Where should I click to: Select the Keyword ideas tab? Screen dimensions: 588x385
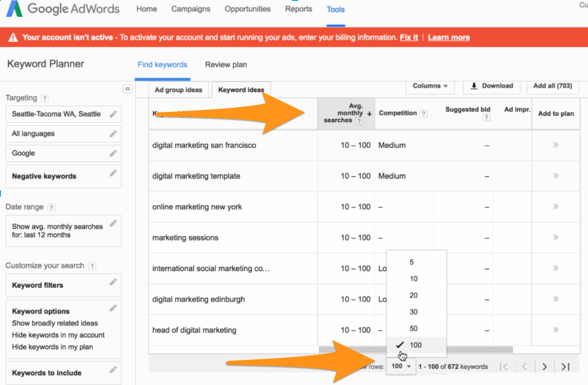click(241, 90)
